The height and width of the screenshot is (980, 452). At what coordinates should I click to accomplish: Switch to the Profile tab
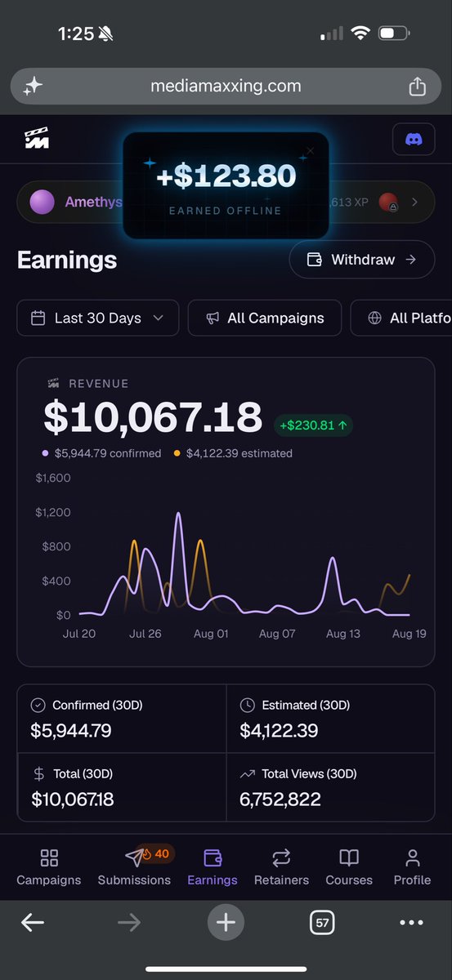(x=412, y=867)
